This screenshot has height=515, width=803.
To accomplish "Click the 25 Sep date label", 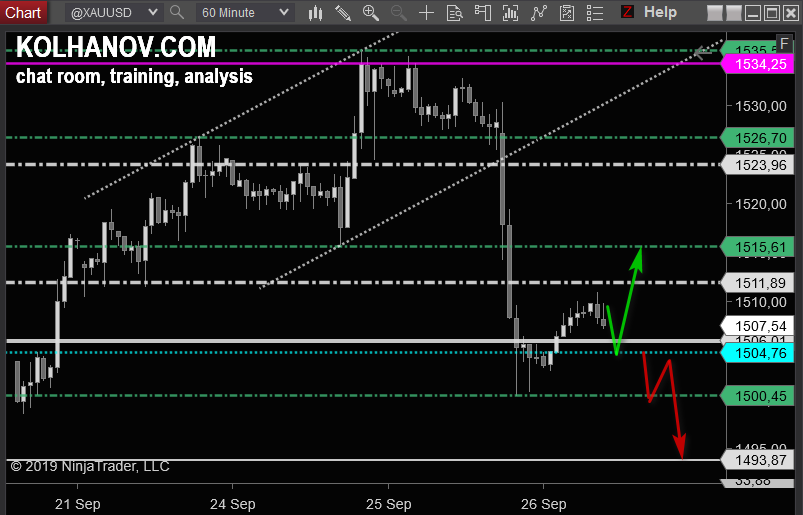I will [x=388, y=504].
